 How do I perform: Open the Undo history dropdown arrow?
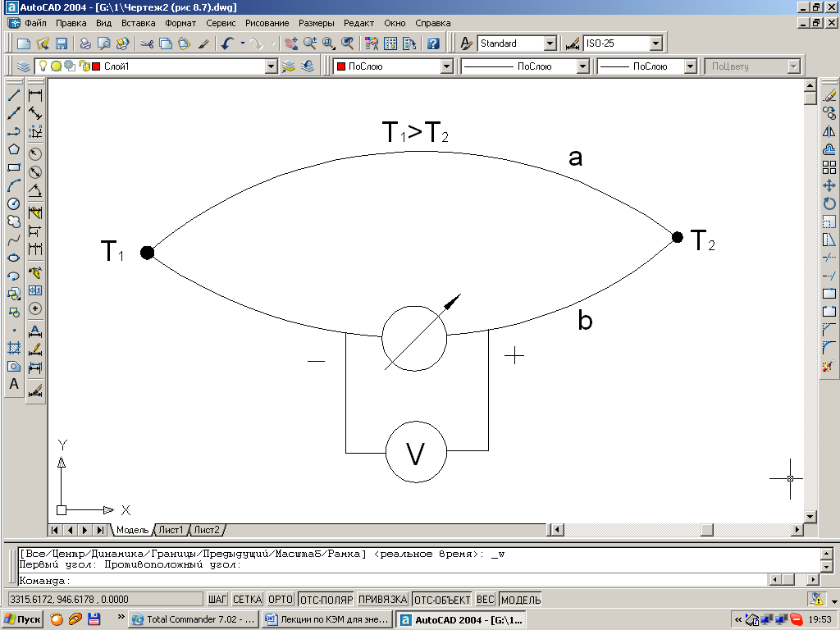click(243, 43)
